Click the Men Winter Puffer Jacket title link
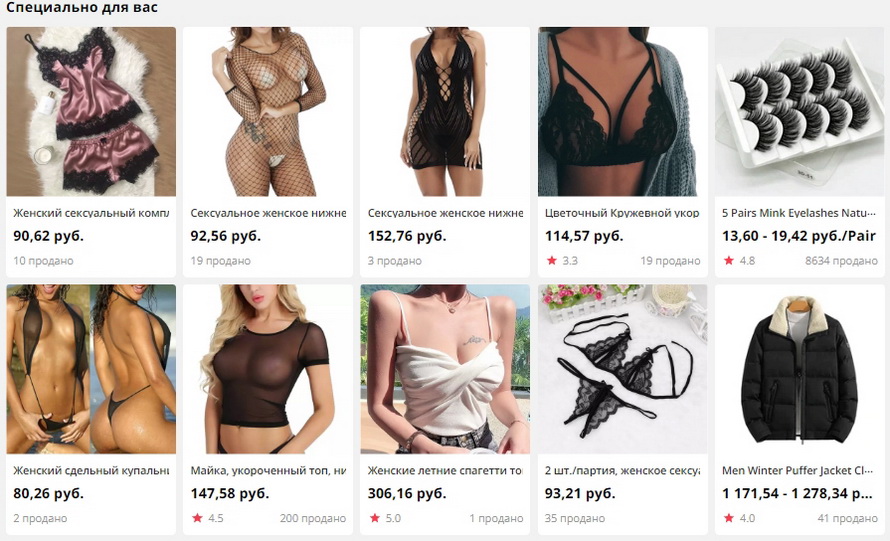Screen dimensions: 890x541 (x=797, y=470)
